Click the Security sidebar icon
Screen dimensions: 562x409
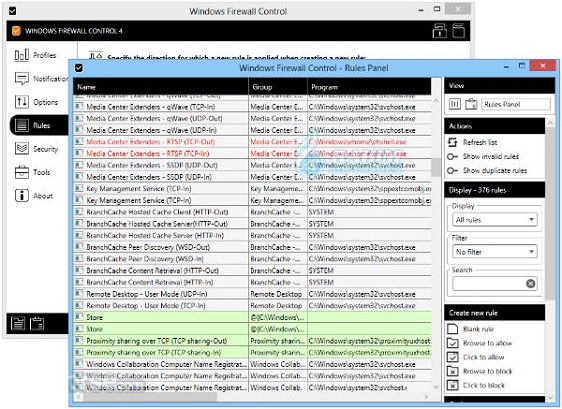pyautogui.click(x=22, y=148)
